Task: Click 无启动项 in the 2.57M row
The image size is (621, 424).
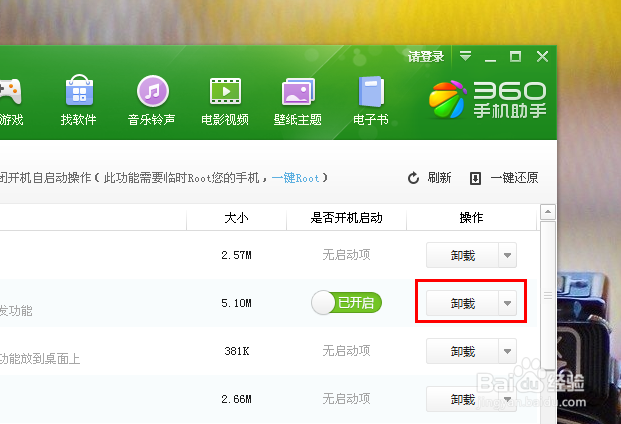Action: point(347,255)
